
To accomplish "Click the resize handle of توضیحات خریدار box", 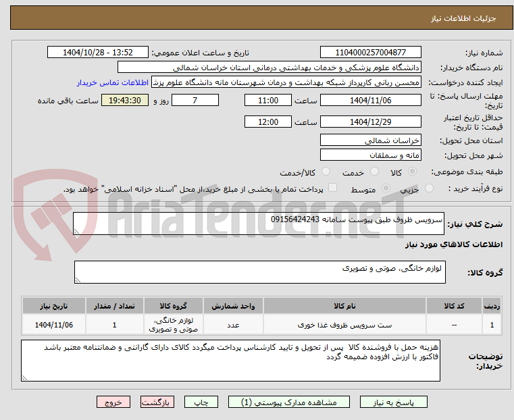I will point(24,377).
